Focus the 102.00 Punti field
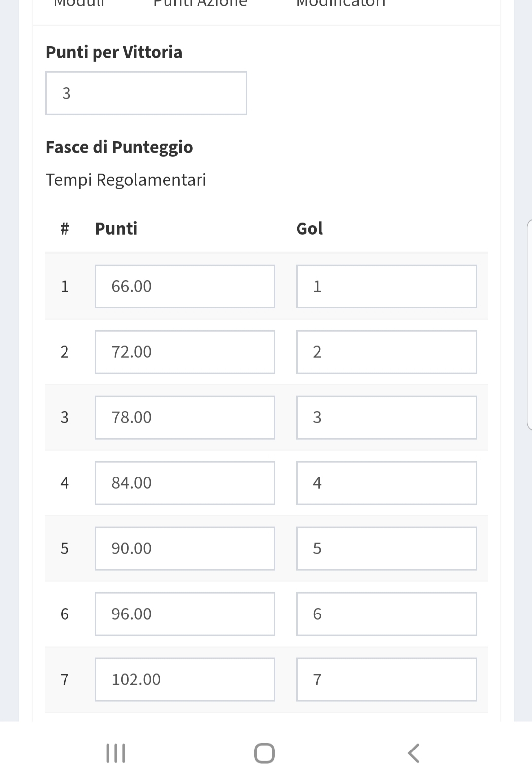 pos(185,680)
